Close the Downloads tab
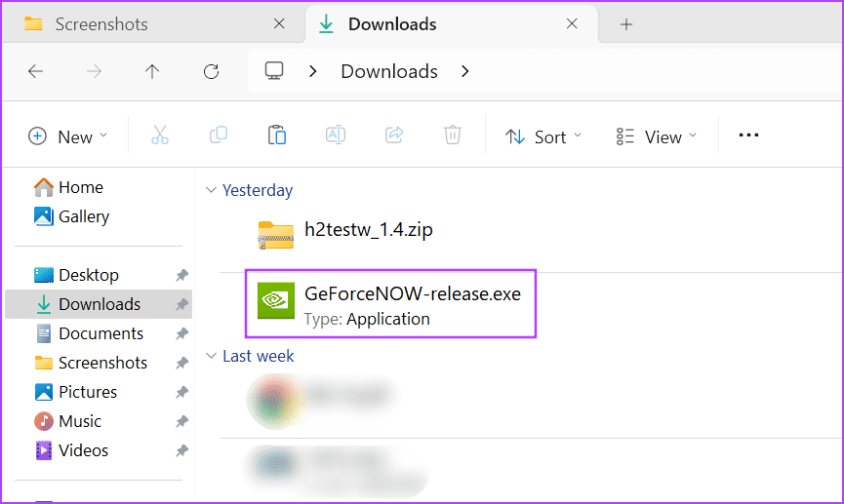 (572, 23)
